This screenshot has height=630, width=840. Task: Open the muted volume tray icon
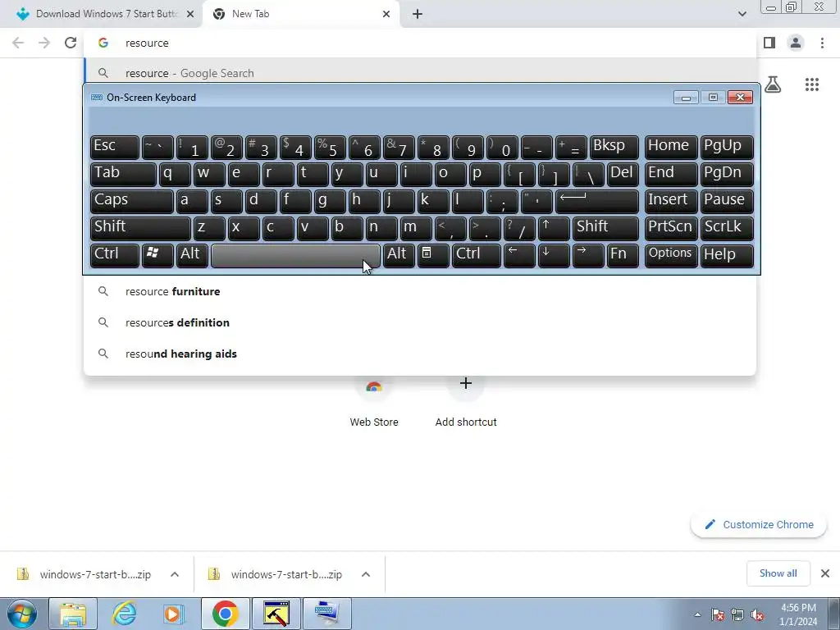pyautogui.click(x=757, y=615)
